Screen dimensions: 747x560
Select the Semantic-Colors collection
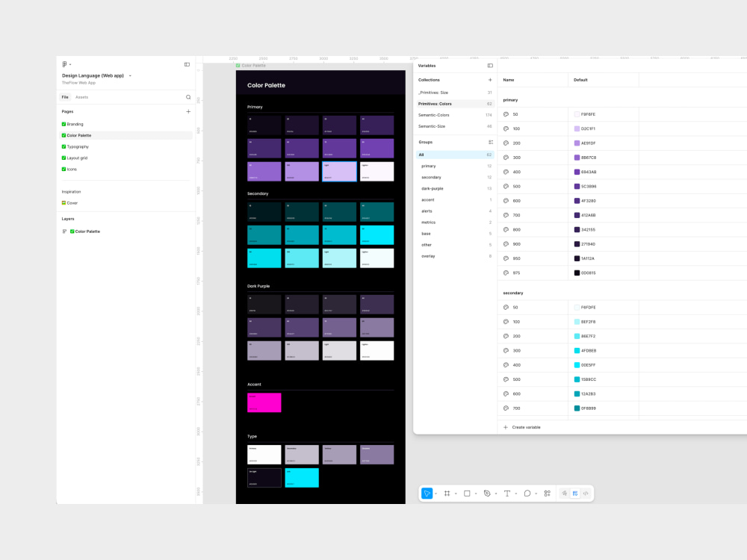click(x=455, y=115)
